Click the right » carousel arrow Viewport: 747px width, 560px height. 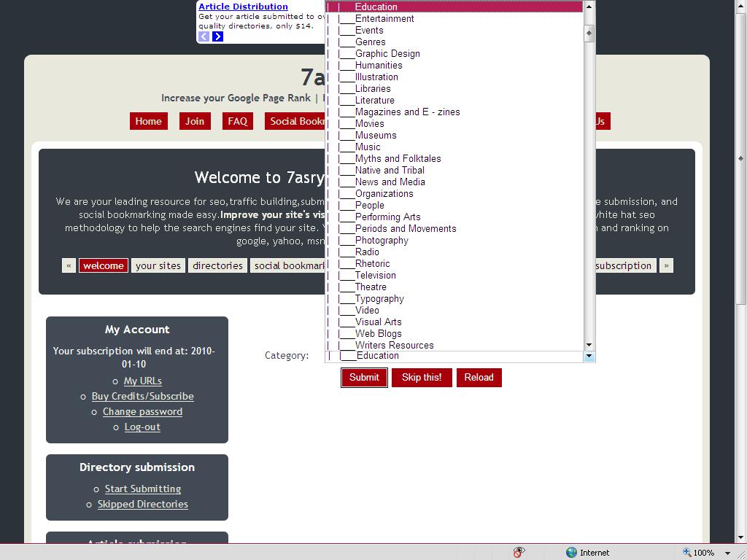[x=666, y=265]
